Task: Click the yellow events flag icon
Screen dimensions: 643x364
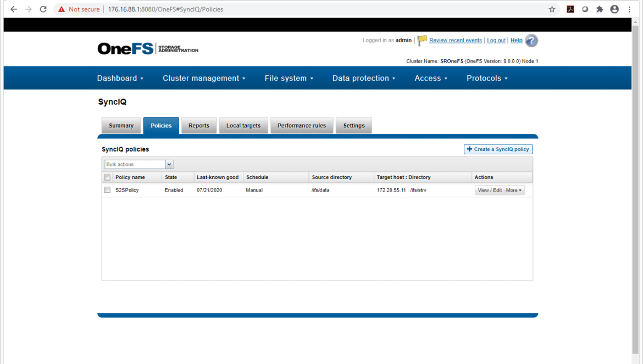Action: (x=422, y=40)
